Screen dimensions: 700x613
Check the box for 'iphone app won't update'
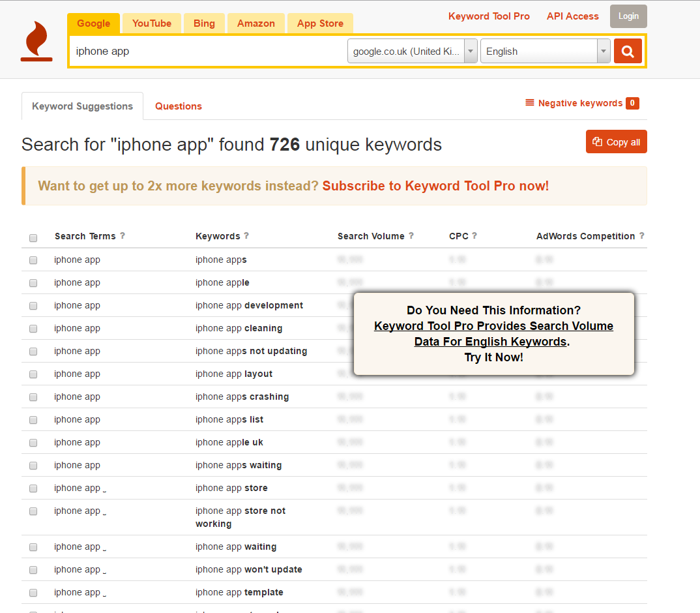(x=33, y=570)
